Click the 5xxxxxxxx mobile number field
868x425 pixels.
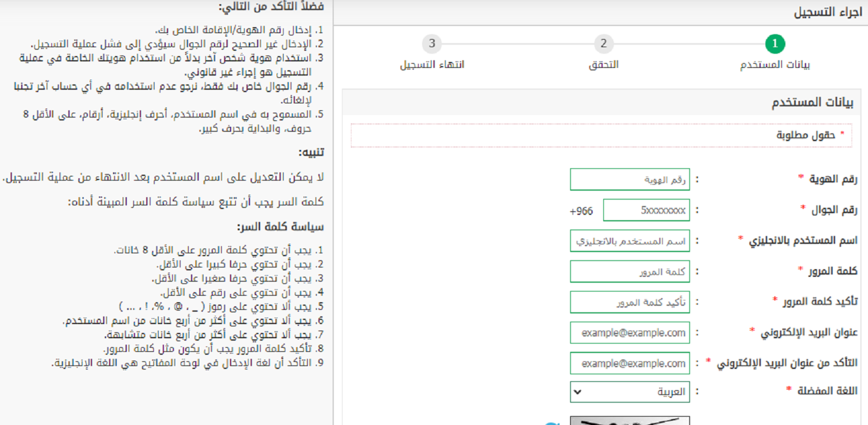coord(646,210)
